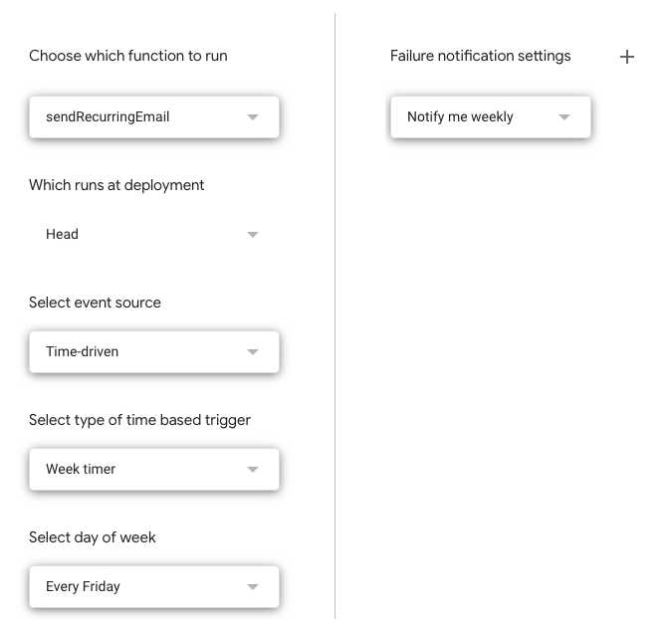Screen dimensions: 672x621
Task: Click 'Select type of time based trigger' label
Action: (139, 420)
